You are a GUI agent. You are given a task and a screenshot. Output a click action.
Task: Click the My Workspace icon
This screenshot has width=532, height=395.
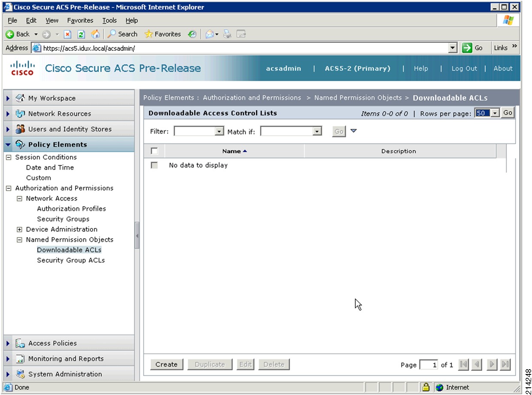pos(20,98)
